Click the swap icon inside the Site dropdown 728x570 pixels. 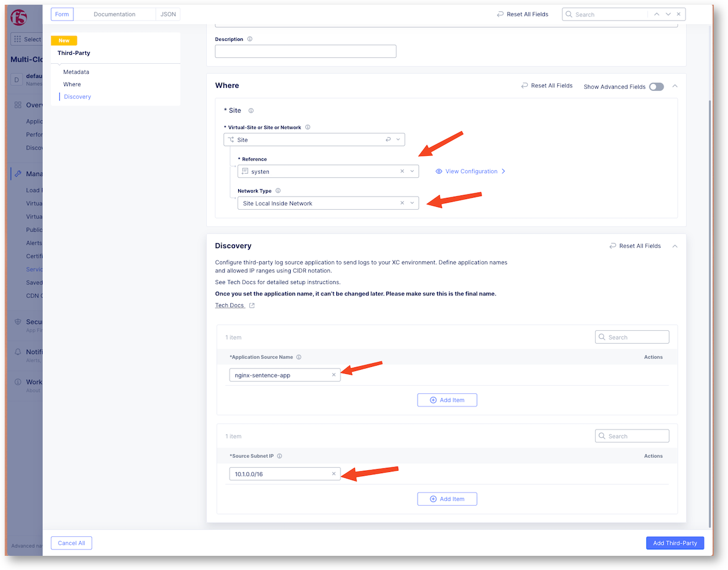[x=388, y=140]
